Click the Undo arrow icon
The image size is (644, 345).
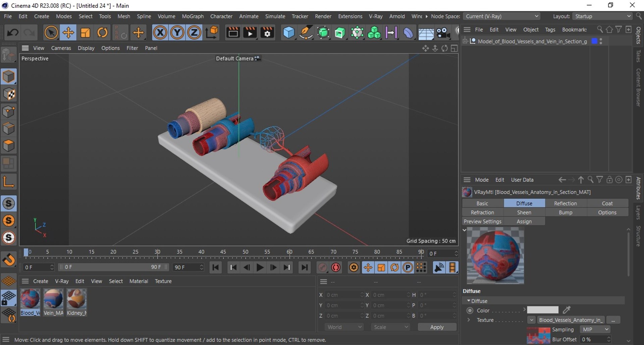click(x=13, y=33)
